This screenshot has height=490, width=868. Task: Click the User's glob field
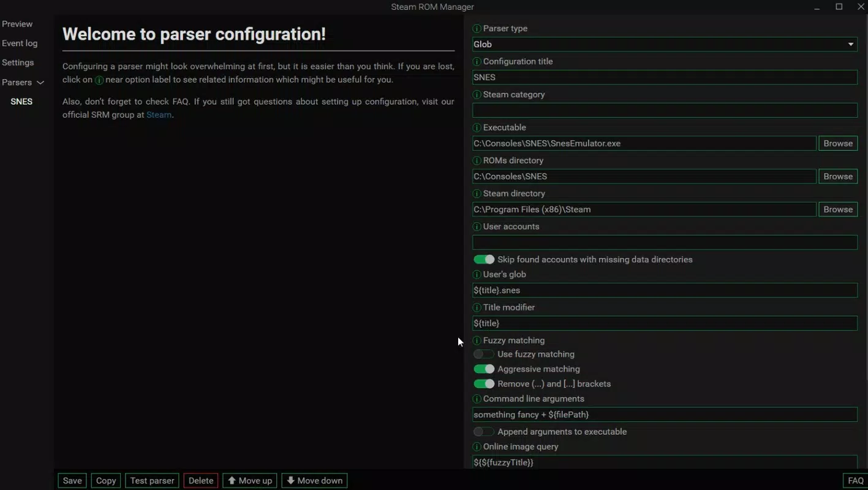665,290
